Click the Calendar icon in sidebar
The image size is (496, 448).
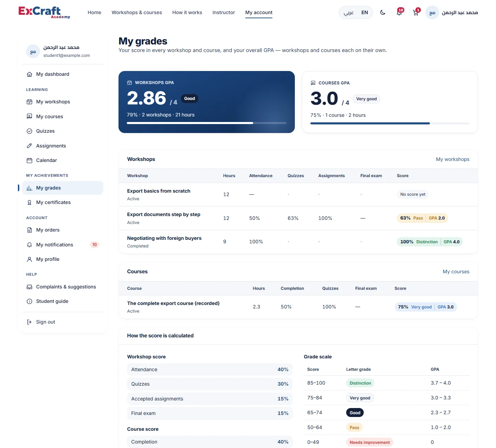click(30, 161)
